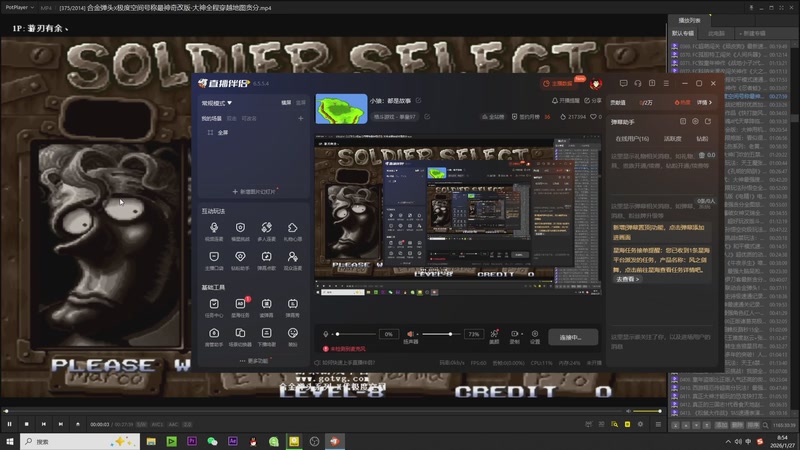Open the 弹幕点歌 song request icon
800x450 pixels.
click(x=266, y=257)
